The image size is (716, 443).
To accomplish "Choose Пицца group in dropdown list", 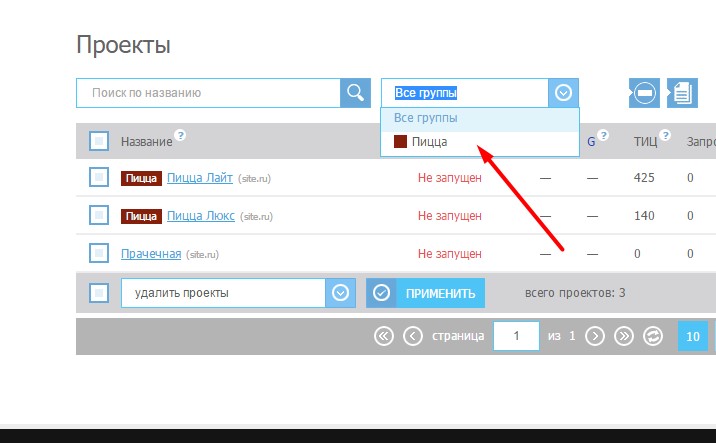I will pos(480,142).
